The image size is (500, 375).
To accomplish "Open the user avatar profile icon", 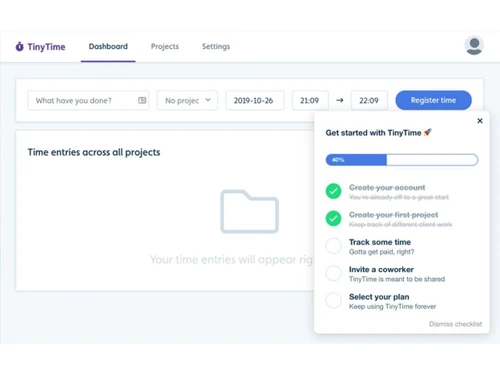I will (474, 45).
